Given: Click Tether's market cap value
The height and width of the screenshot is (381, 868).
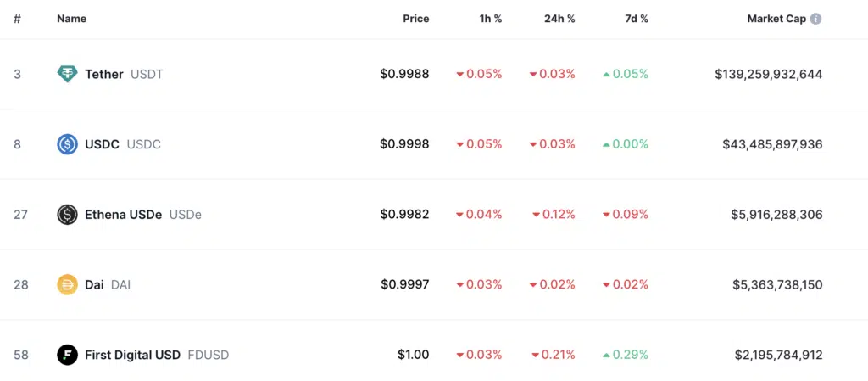Looking at the screenshot, I should (768, 74).
